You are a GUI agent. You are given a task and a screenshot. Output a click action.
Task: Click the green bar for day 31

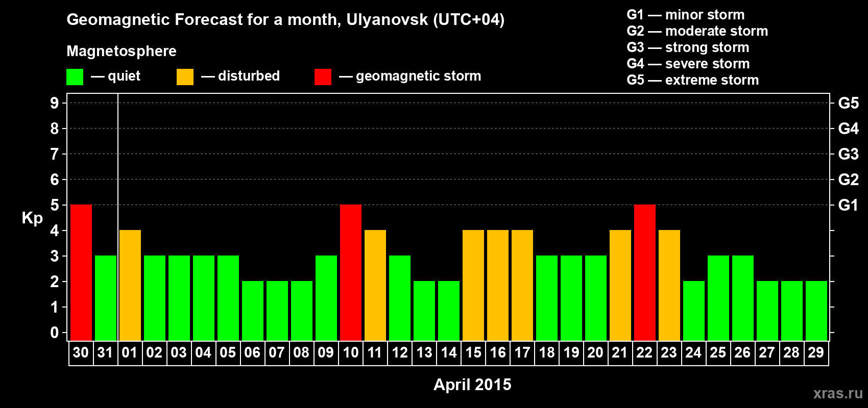(x=106, y=298)
